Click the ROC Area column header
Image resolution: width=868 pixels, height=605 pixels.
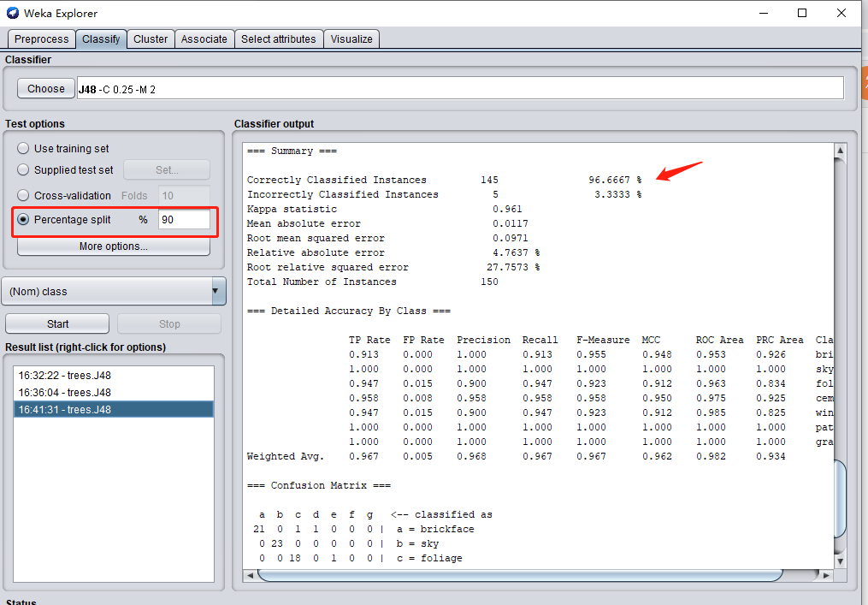720,340
